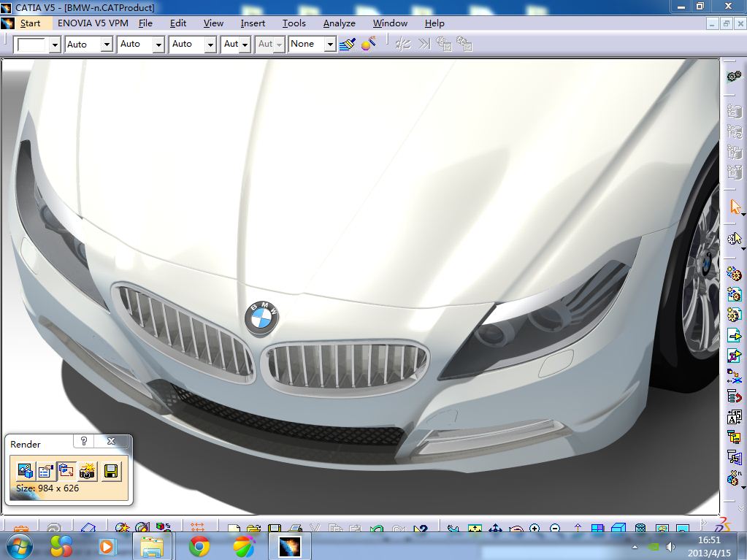The width and height of the screenshot is (747, 560).
Task: Click the zoom in magnifier on the bottom toolbar
Action: click(x=535, y=528)
